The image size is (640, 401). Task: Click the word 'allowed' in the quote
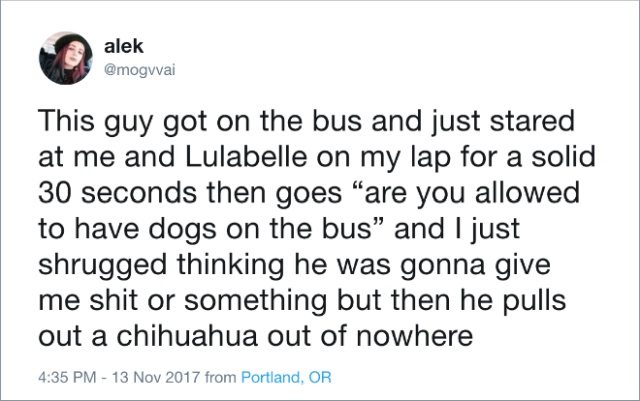tap(527, 192)
